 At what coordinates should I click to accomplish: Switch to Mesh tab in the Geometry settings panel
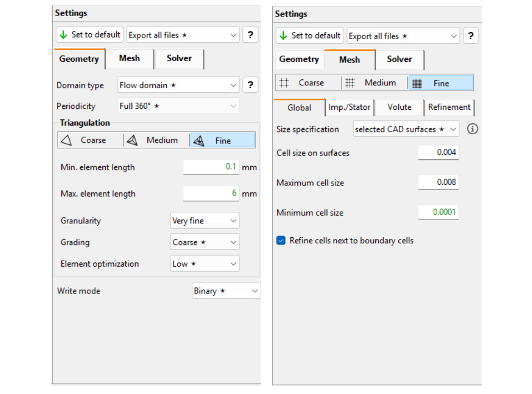129,59
